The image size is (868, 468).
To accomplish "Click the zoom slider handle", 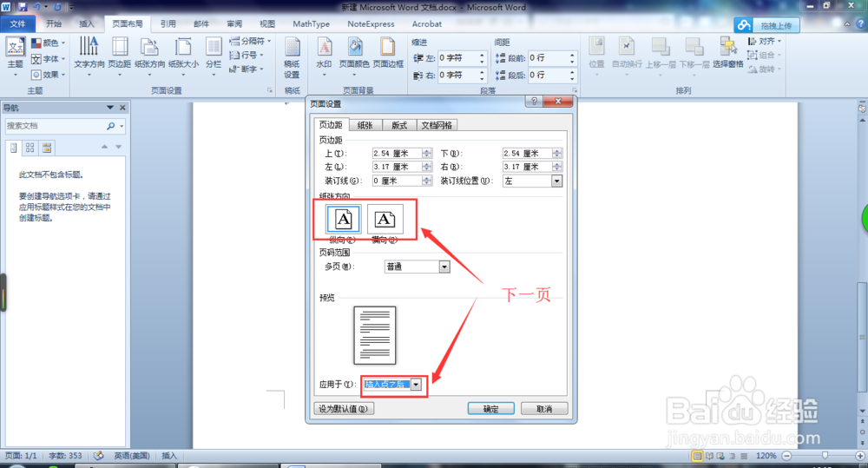I will (x=825, y=456).
